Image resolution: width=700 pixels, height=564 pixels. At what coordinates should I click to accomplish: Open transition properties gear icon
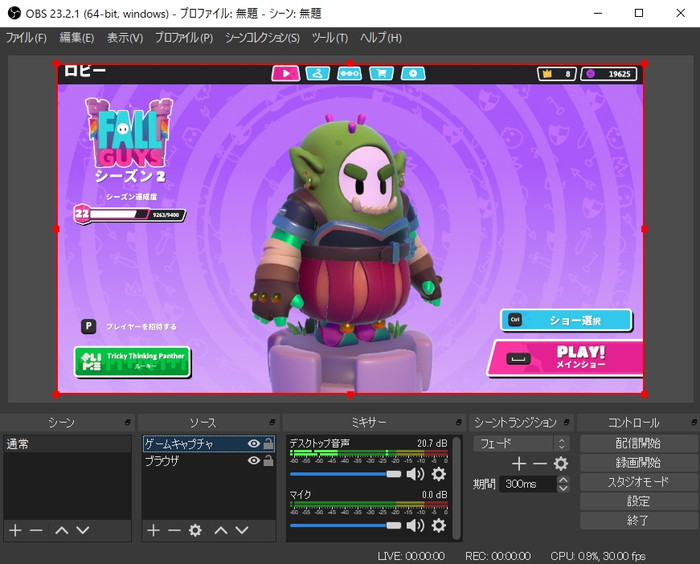click(561, 464)
